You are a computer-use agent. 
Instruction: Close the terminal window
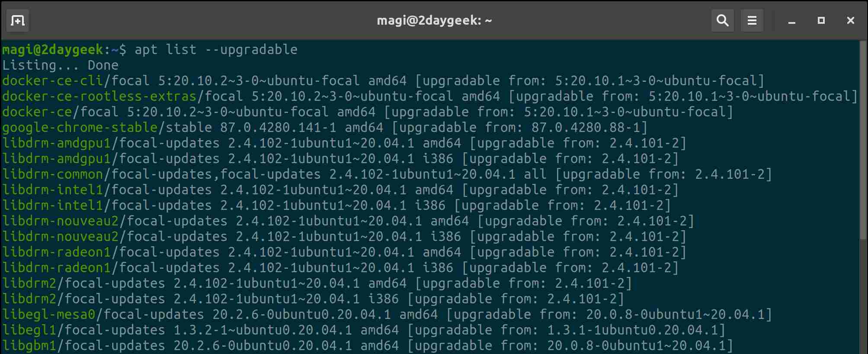[x=850, y=20]
